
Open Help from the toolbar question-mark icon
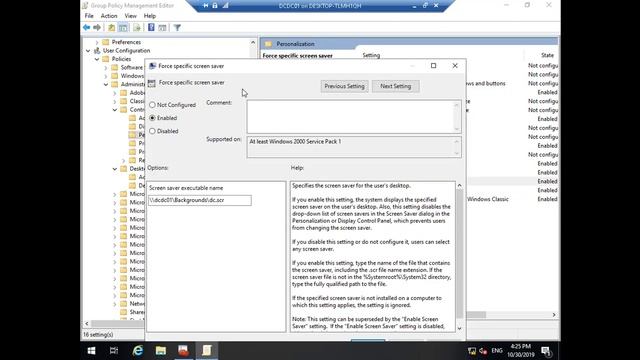coord(151,27)
